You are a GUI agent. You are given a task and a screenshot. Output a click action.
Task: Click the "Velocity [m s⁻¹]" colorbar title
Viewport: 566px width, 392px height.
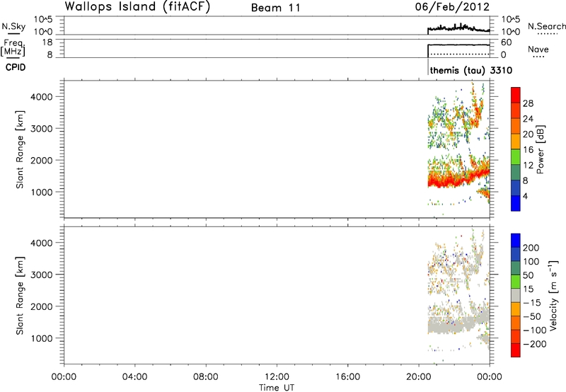click(x=553, y=295)
